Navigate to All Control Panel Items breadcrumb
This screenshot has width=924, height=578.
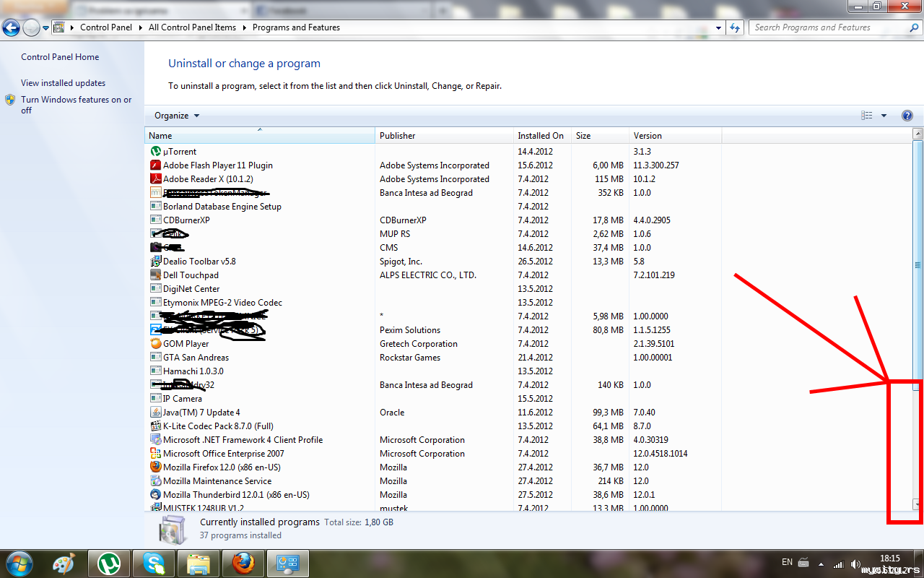(x=192, y=27)
